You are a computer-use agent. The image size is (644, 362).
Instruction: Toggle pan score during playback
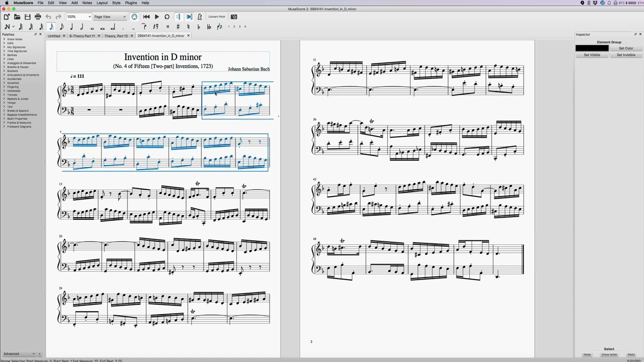[189, 17]
